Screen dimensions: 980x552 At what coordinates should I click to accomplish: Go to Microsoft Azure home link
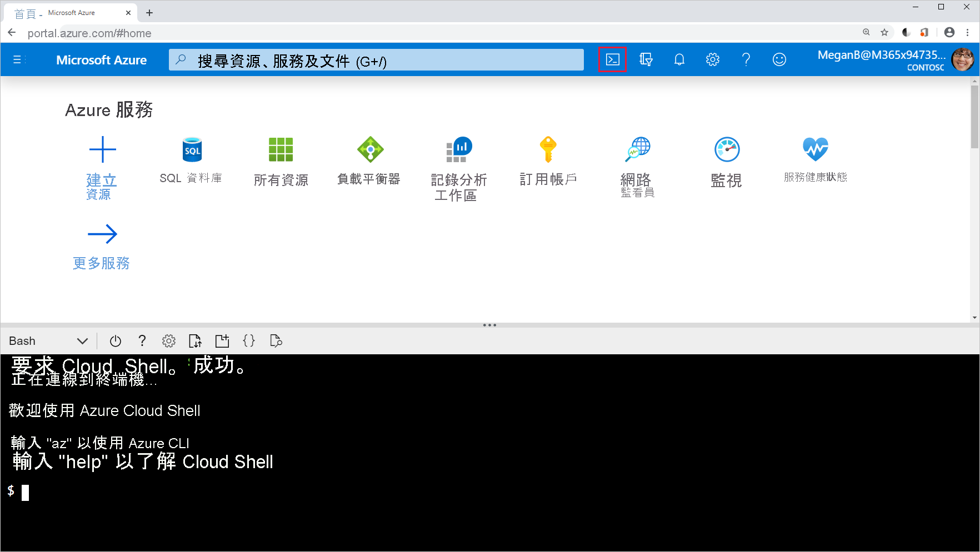tap(101, 60)
